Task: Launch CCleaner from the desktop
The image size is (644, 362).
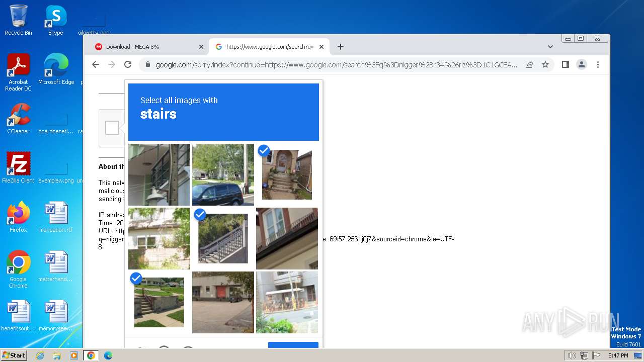Action: [x=18, y=119]
